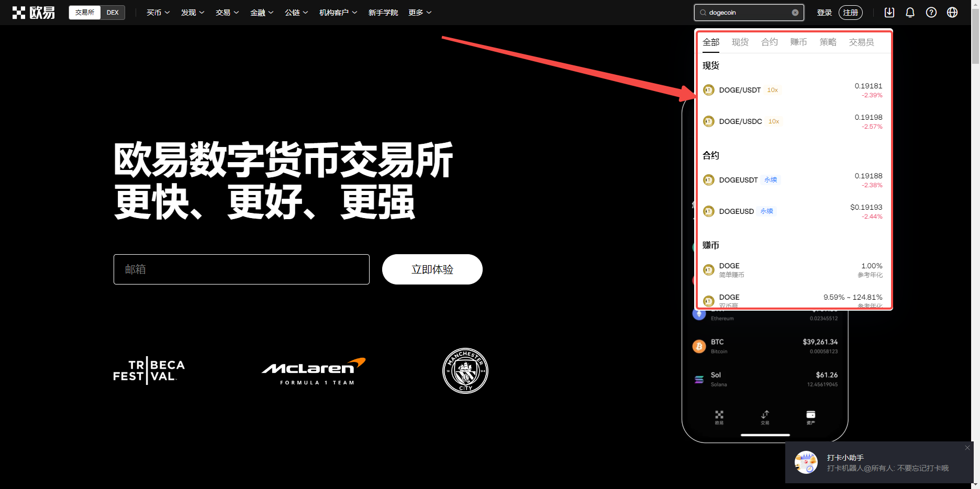Click the Sol $61.26 row in phone

(x=765, y=380)
